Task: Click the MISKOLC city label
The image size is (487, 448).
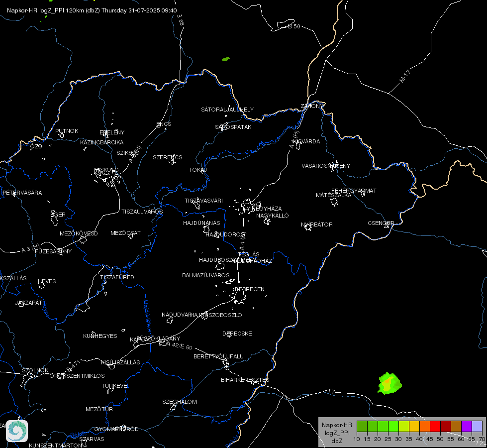Action: click(106, 170)
